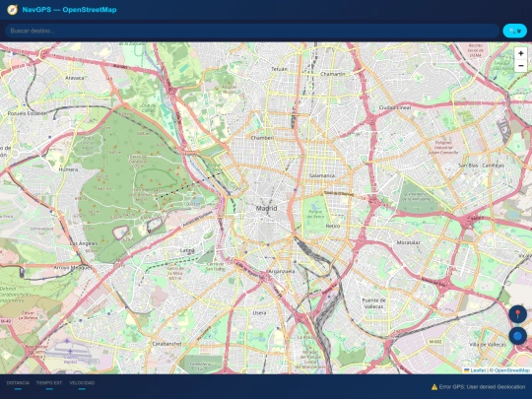Click the 'Moratalaz' district label
The height and width of the screenshot is (399, 532).
point(409,242)
